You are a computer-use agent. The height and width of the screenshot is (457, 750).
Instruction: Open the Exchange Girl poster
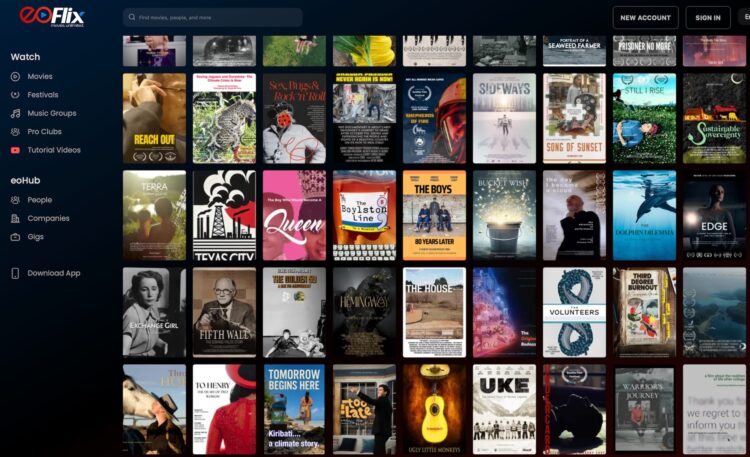[x=154, y=312]
